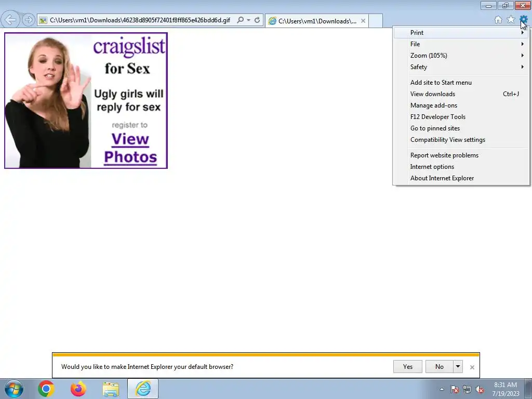Launch Google Chrome from taskbar
Viewport: 532px width, 399px height.
pyautogui.click(x=46, y=389)
